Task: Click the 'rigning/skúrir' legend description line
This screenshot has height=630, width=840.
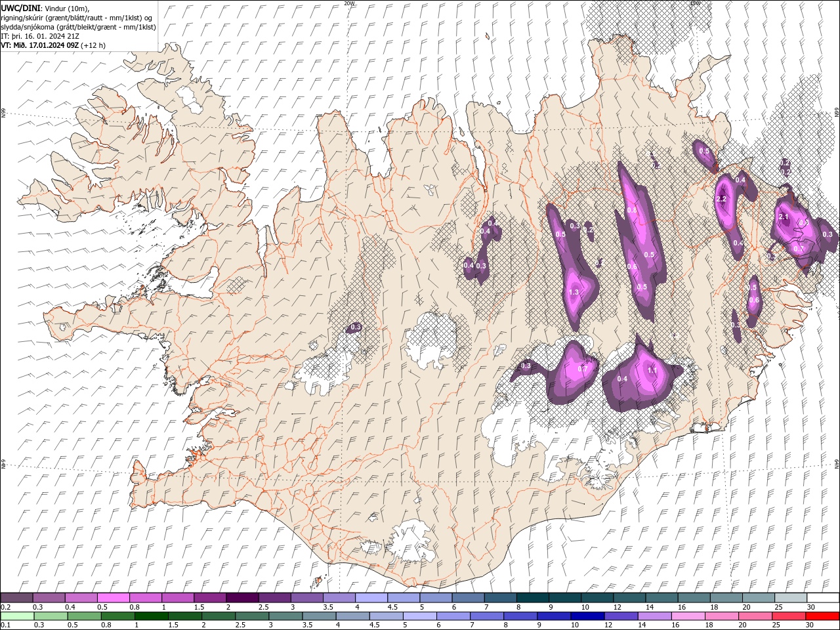Action: [77, 18]
